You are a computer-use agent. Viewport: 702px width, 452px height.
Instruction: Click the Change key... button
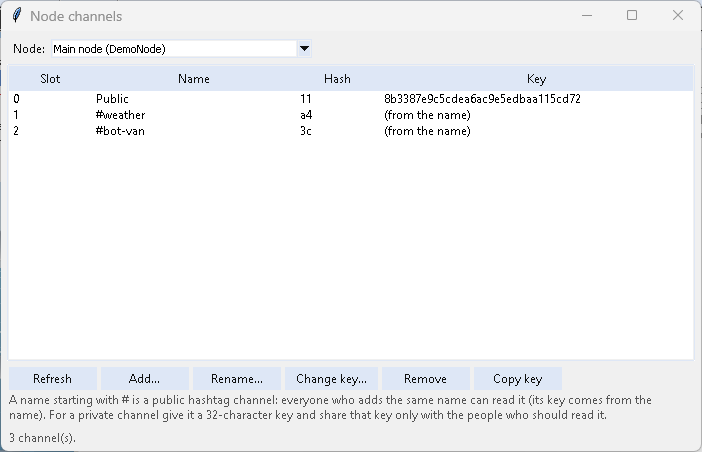point(331,379)
